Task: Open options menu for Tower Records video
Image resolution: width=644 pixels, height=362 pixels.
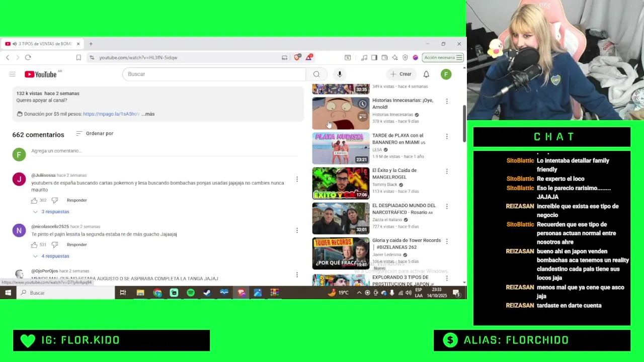Action: [446, 241]
